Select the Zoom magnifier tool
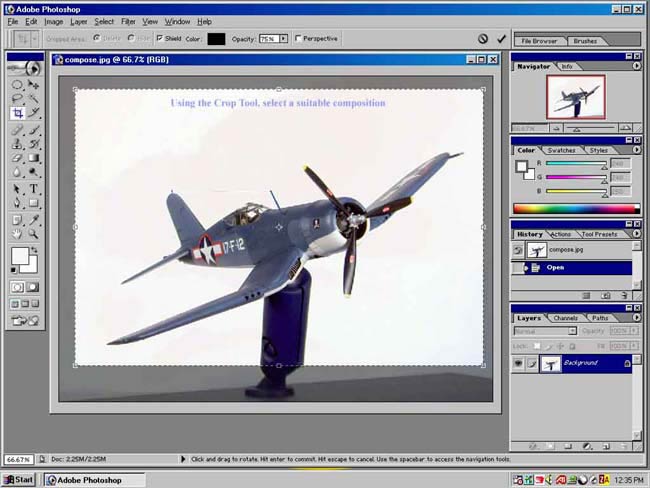 (x=33, y=234)
